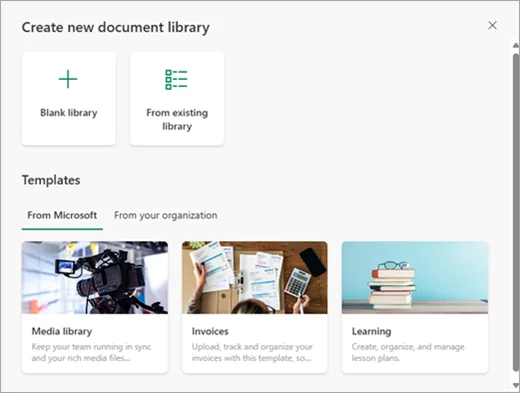This screenshot has height=393, width=520.
Task: Click the Media library camera thumbnail
Action: (95, 278)
